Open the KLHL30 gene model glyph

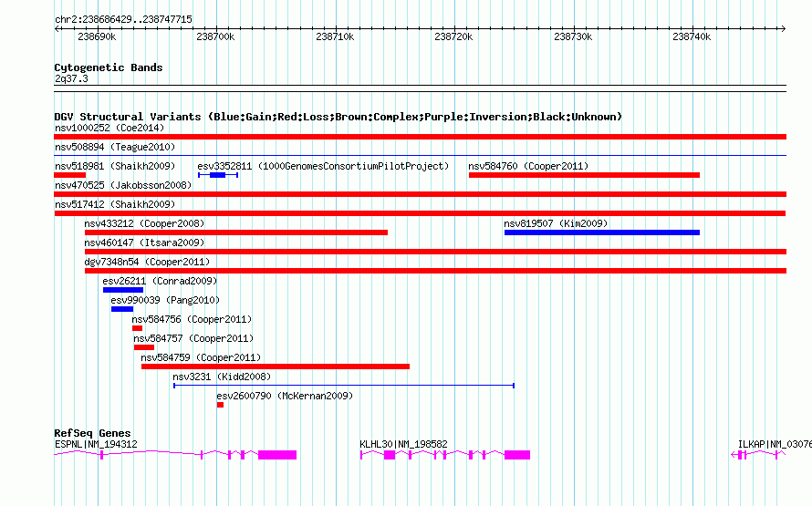[x=445, y=455]
